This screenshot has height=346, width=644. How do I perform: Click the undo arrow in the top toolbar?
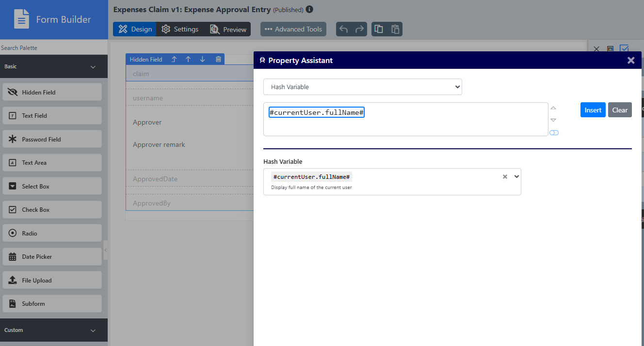[x=343, y=29]
